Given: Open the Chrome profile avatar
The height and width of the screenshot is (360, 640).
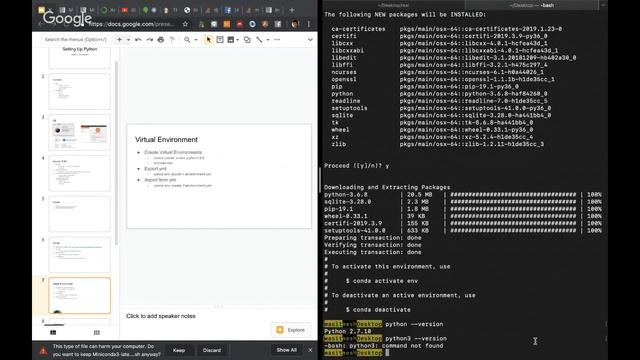Looking at the screenshot, I should pos(295,24).
